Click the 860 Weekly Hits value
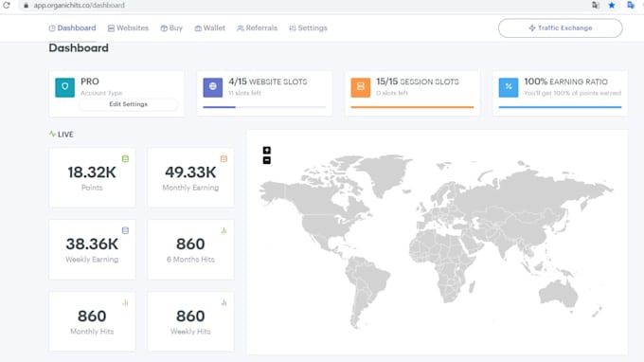This screenshot has height=362, width=644. (190, 317)
